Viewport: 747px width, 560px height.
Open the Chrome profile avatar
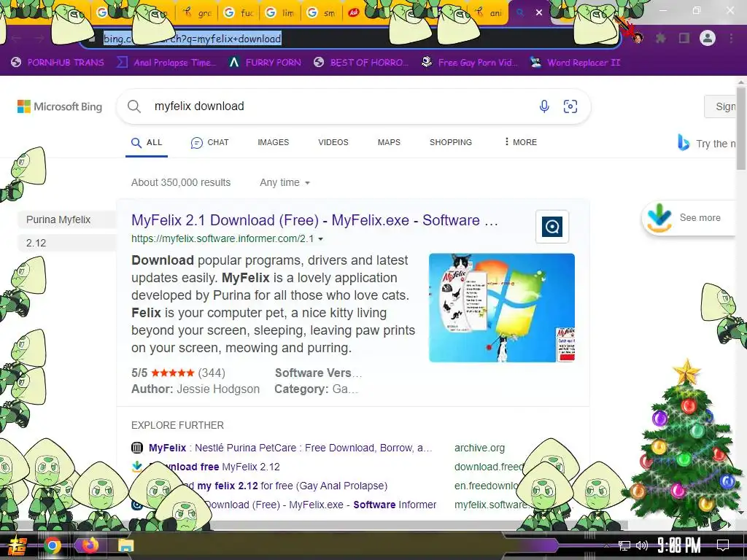[708, 38]
